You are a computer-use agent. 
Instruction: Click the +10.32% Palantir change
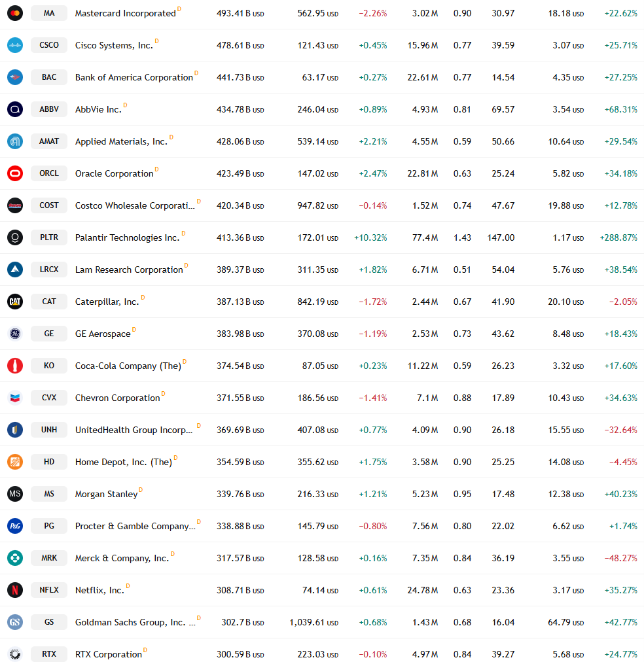[370, 237]
